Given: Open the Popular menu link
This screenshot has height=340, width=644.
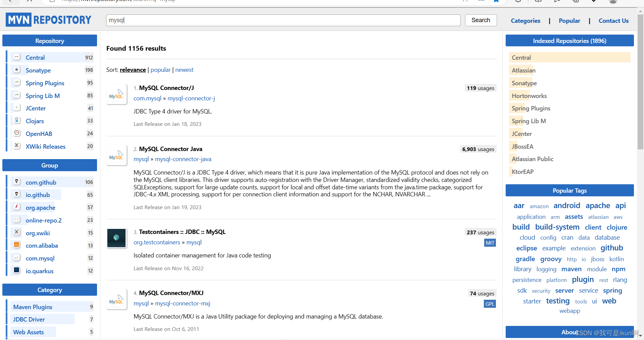Looking at the screenshot, I should 569,21.
